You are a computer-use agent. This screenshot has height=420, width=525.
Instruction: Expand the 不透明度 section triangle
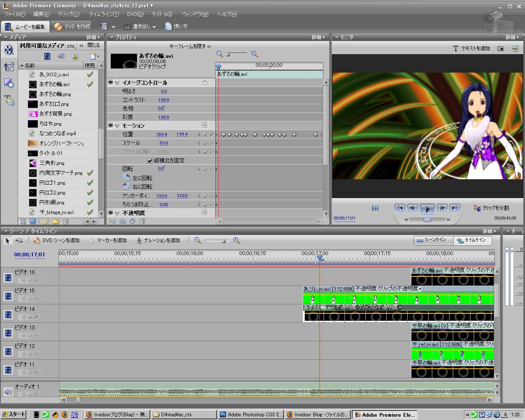point(117,213)
